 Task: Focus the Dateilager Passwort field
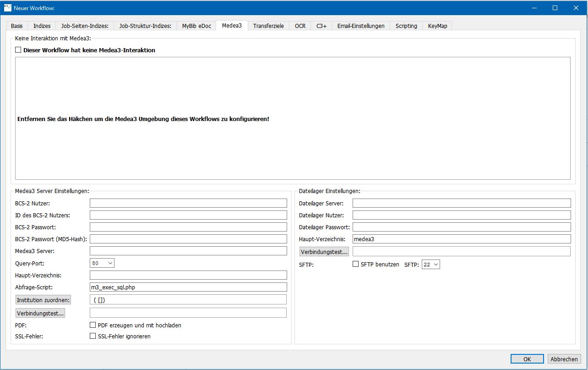(x=462, y=227)
